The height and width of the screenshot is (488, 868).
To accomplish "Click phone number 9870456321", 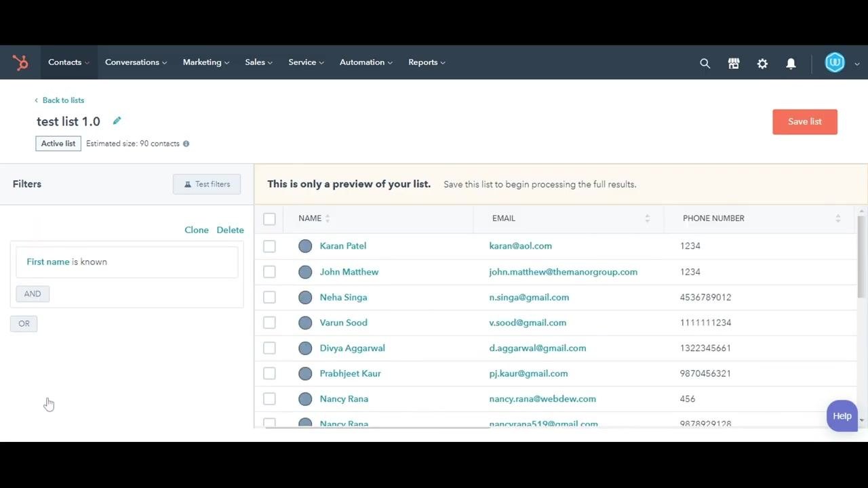I will 705,373.
